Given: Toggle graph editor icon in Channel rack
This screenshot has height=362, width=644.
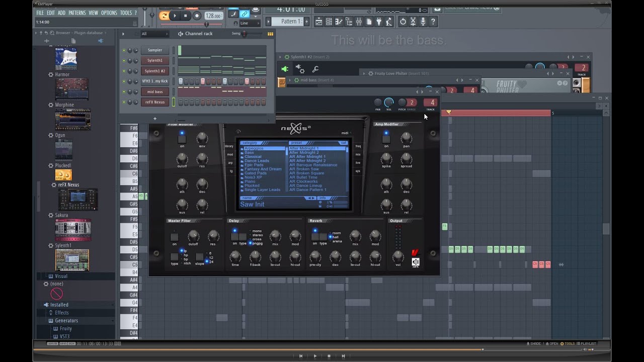Looking at the screenshot, I should (x=270, y=34).
